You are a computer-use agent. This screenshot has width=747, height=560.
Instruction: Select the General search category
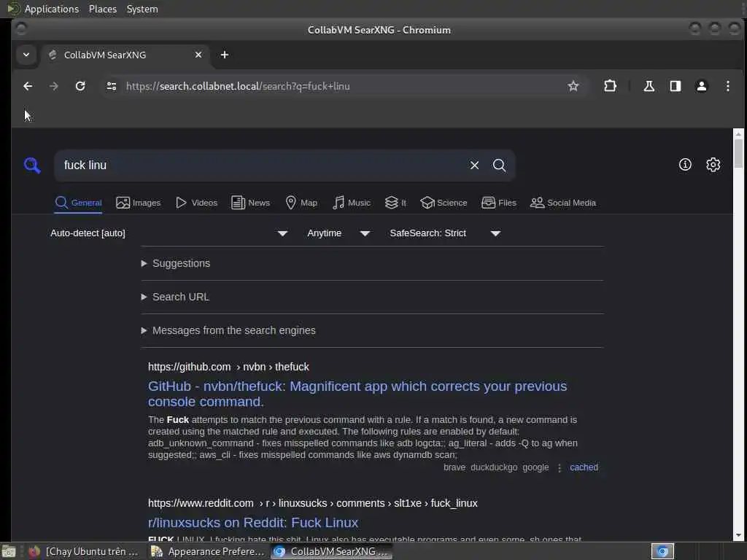(79, 203)
